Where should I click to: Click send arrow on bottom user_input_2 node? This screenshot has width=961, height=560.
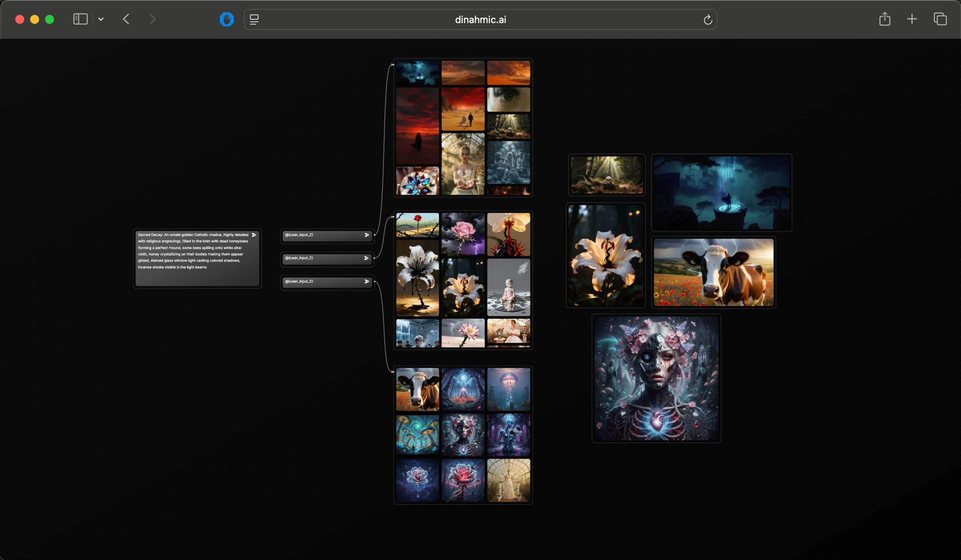367,281
